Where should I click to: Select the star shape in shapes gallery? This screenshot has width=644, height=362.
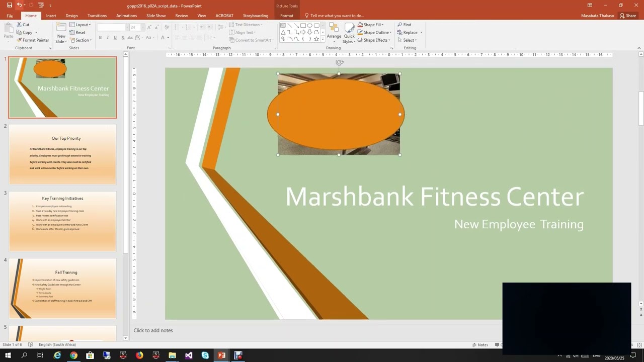(x=316, y=39)
